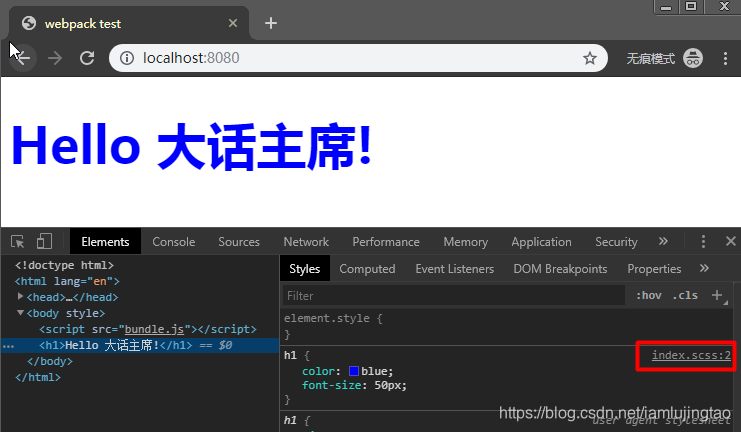Click the styles Filter input field
741x432 pixels.
tap(454, 295)
